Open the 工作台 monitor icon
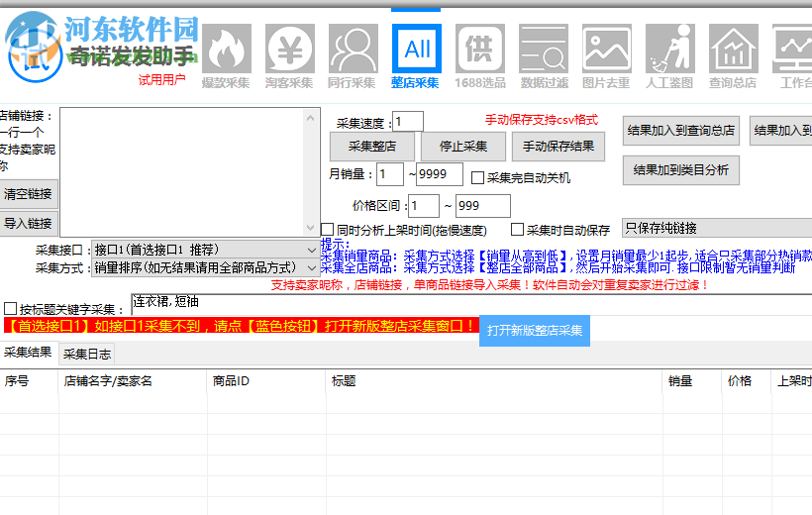 792,50
